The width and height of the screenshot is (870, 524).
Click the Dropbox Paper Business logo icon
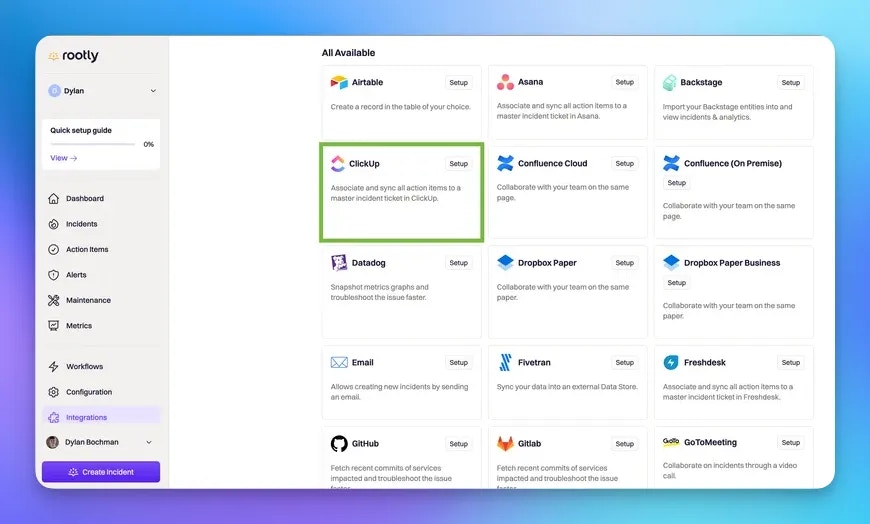click(x=671, y=263)
